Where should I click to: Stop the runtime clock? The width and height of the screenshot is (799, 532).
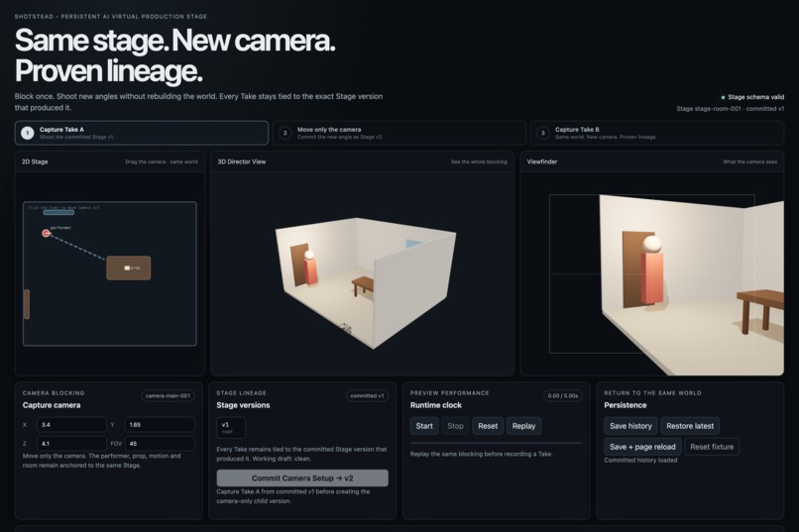click(456, 426)
